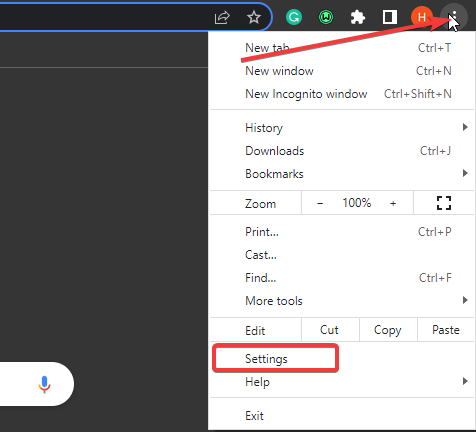Open the profile avatar labeled H
This screenshot has height=432, width=476.
coord(422,17)
